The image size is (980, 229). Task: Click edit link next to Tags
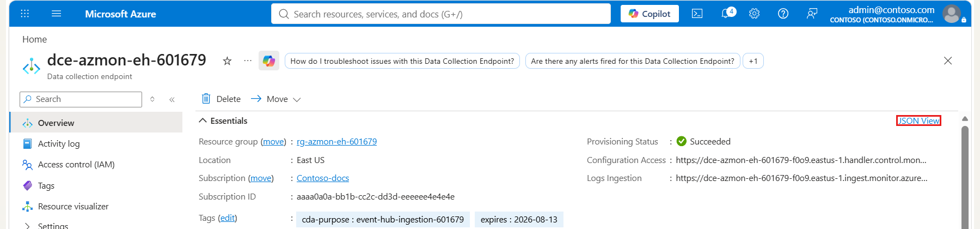228,218
